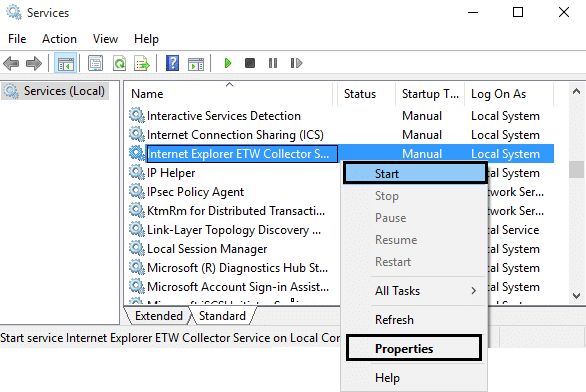Click the Export List toolbar icon
The height and width of the screenshot is (392, 586).
(x=142, y=63)
